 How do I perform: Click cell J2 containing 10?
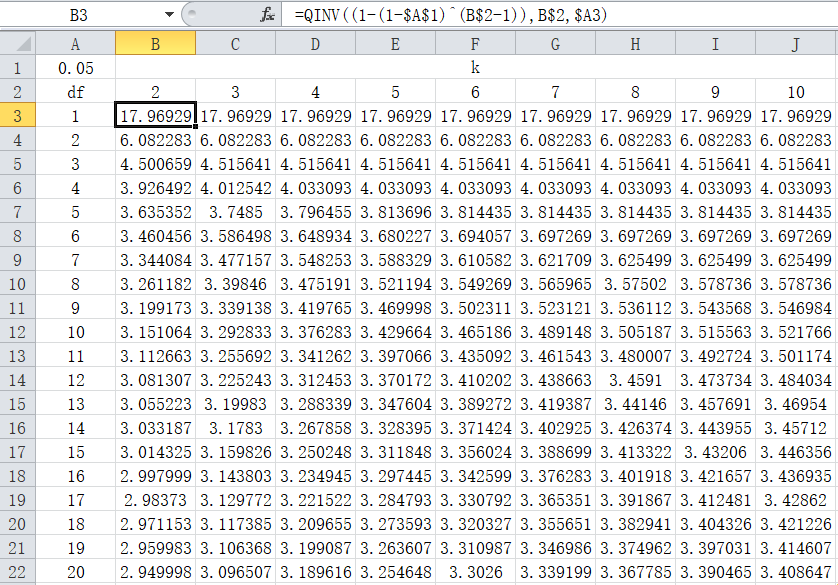(796, 91)
